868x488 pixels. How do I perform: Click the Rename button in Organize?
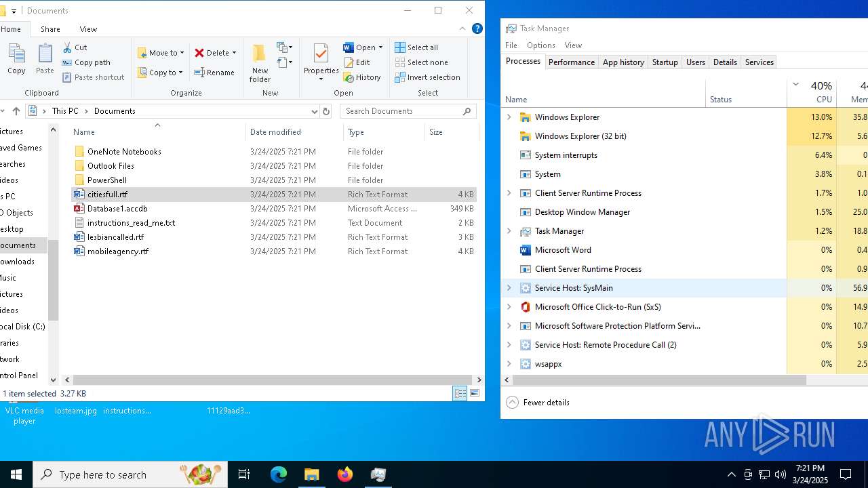click(214, 73)
